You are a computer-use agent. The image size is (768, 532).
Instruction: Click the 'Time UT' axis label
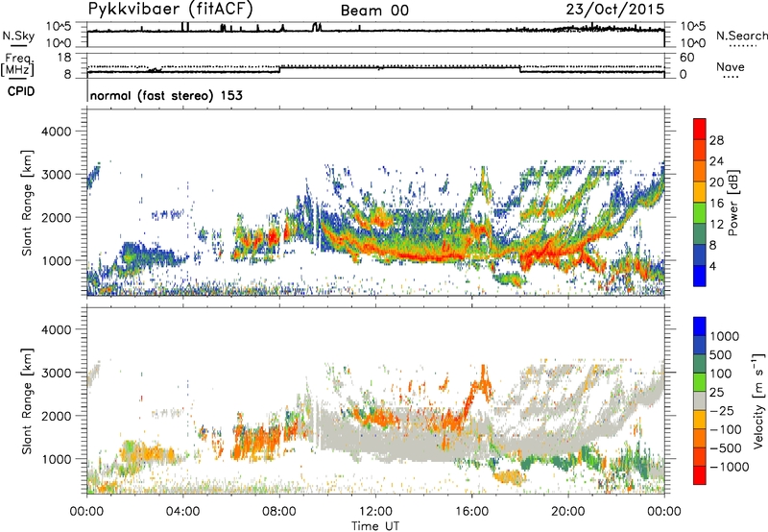(x=375, y=526)
